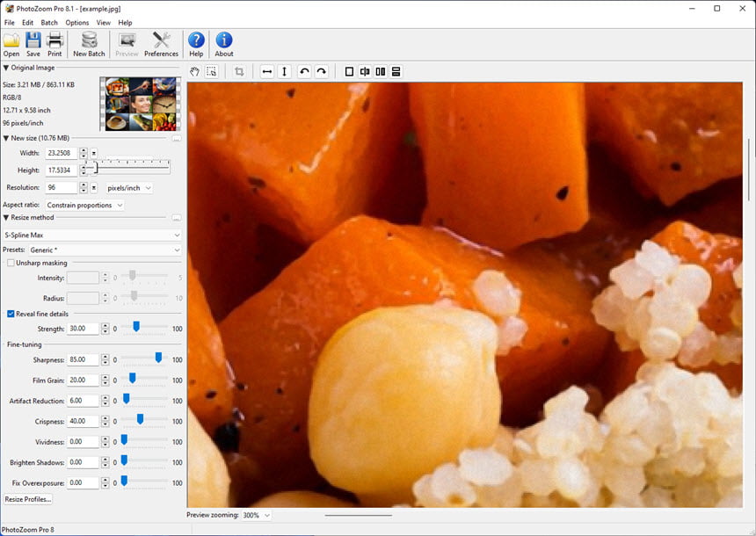The image size is (756, 536).
Task: Open an image with the Open icon
Action: coord(11,44)
